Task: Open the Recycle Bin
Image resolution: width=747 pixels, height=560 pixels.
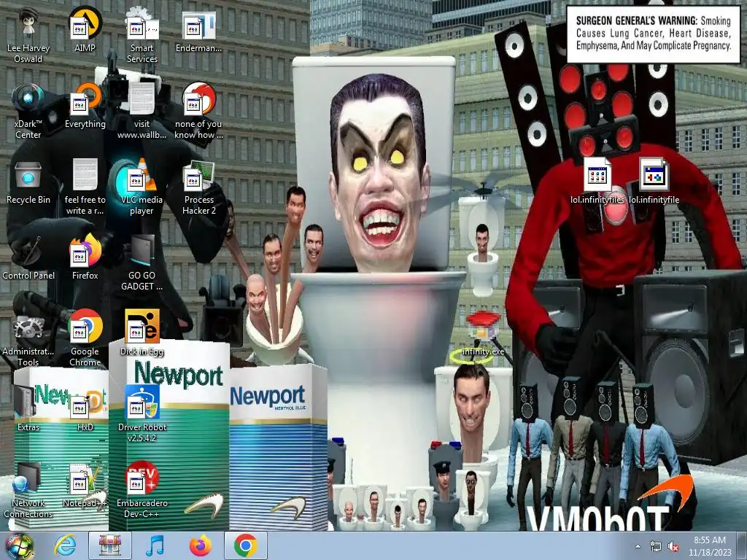Action: click(28, 182)
